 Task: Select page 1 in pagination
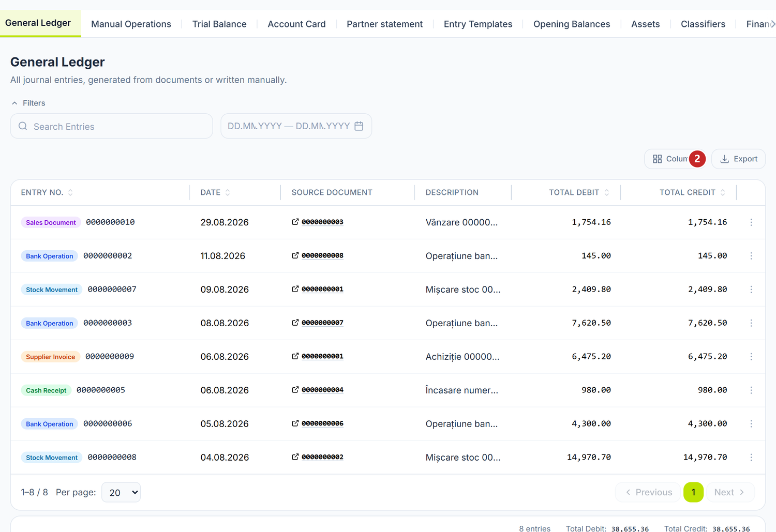pyautogui.click(x=693, y=492)
